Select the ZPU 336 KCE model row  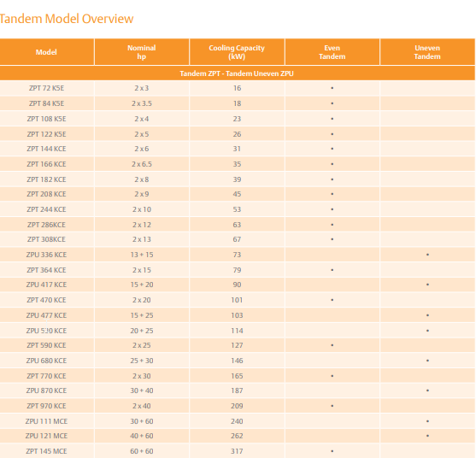[x=238, y=255]
